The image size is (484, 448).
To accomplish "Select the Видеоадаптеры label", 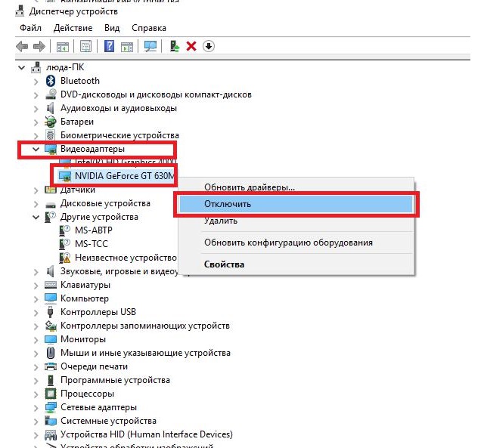I will 92,149.
